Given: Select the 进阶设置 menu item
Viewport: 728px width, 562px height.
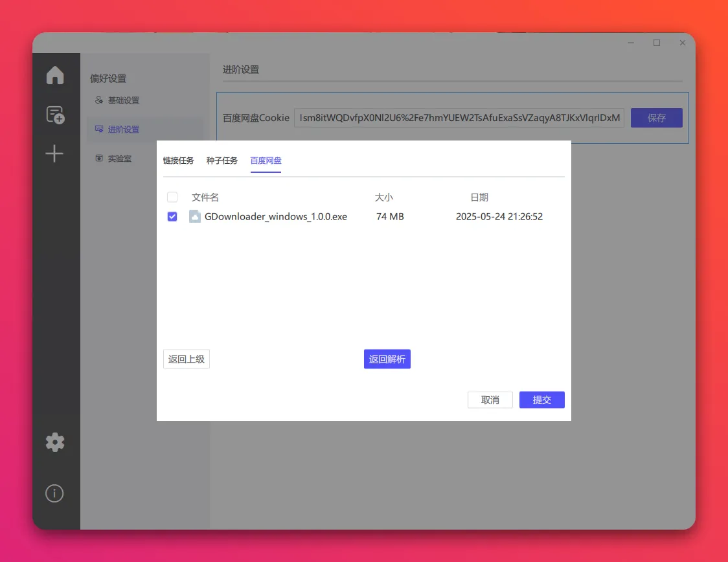Looking at the screenshot, I should 123,129.
